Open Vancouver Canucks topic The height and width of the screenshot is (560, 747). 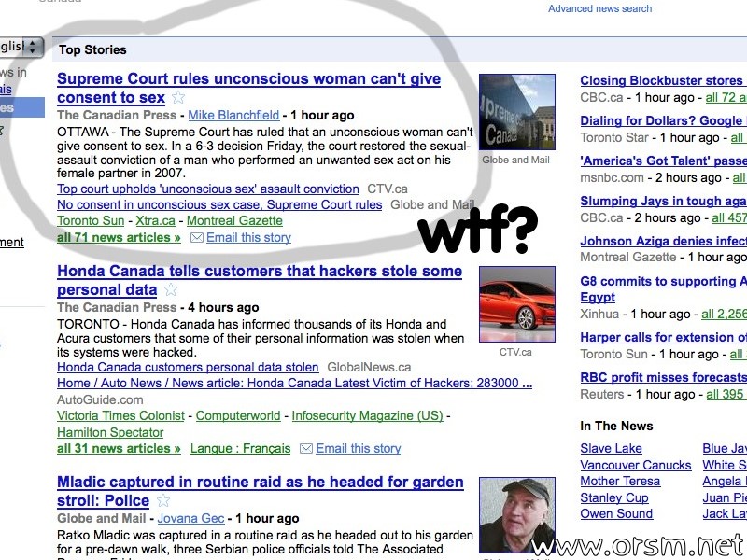pos(636,465)
